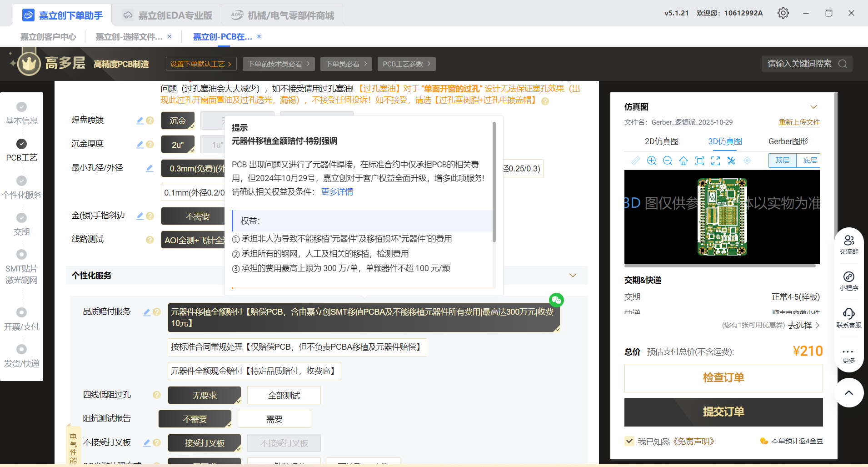Toggle the 我已知悉《免责声明》 checkbox
The width and height of the screenshot is (868, 467).
click(x=629, y=441)
